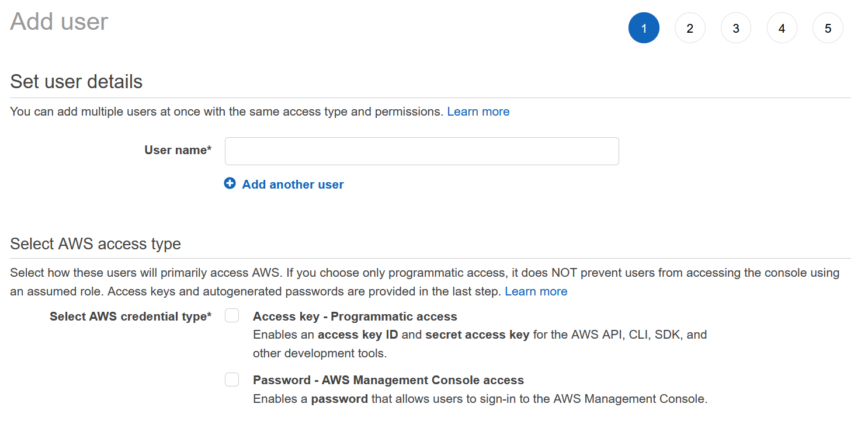Click the User name text field
This screenshot has height=435, width=868.
(x=421, y=151)
